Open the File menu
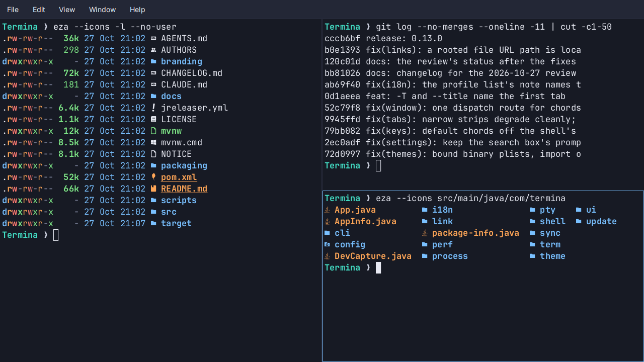Viewport: 644px width, 362px height. click(13, 10)
